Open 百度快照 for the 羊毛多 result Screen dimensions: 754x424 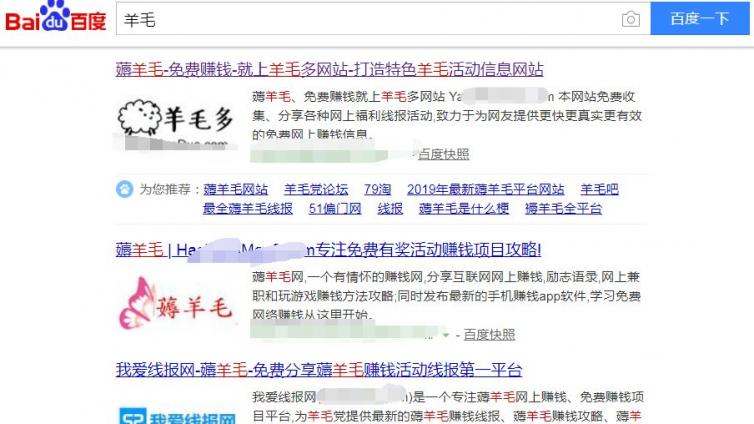[443, 154]
